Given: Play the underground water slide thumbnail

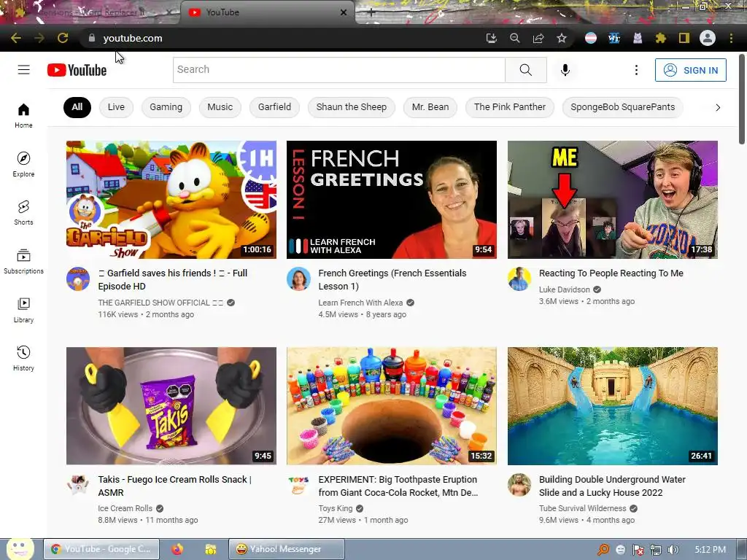Looking at the screenshot, I should pos(613,405).
